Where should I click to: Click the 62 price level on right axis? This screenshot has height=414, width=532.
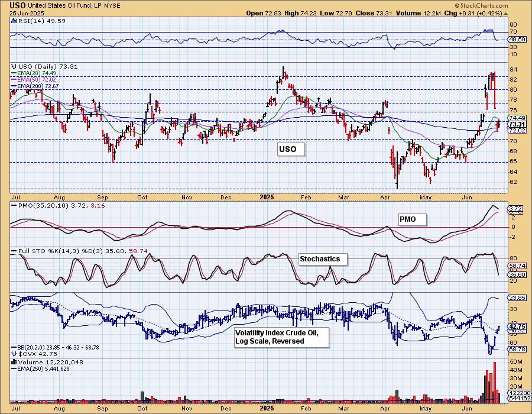click(x=513, y=182)
